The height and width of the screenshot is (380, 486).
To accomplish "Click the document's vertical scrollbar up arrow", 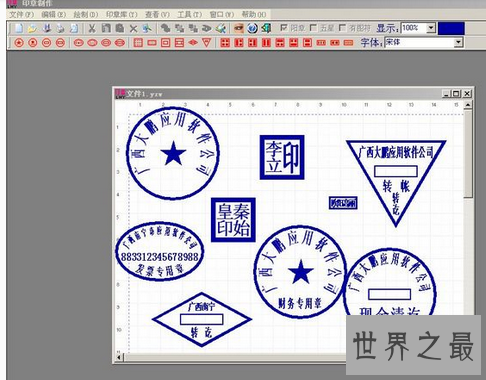I will [x=468, y=105].
